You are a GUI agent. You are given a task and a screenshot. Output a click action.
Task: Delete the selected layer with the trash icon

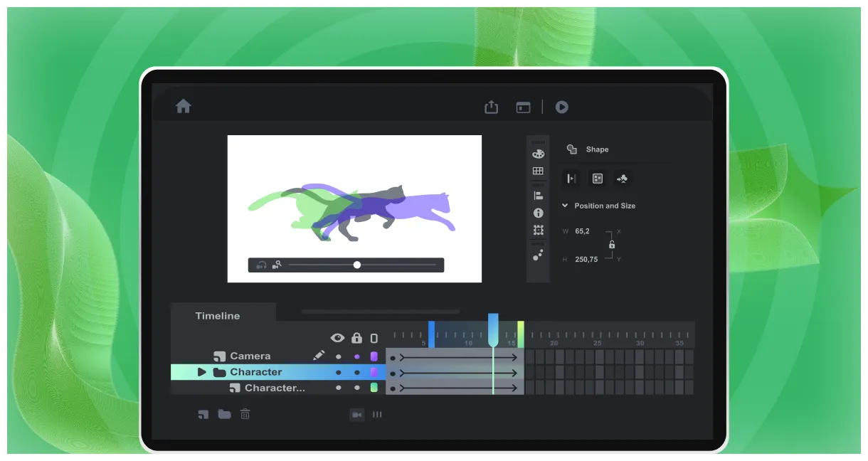coord(245,415)
